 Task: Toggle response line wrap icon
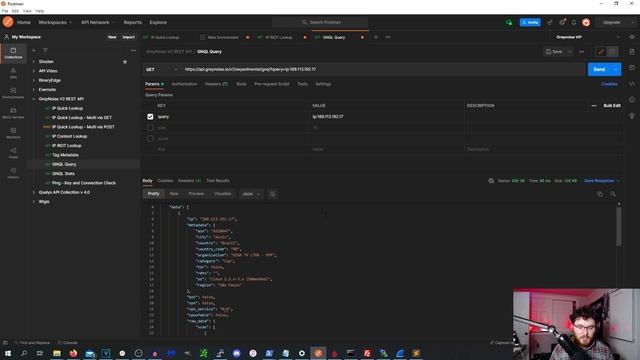[273, 194]
